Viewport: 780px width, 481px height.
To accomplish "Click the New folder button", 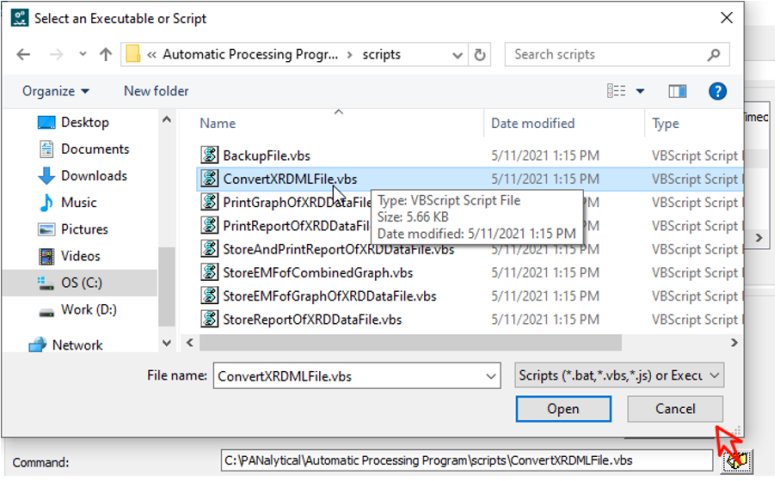I will click(x=156, y=91).
